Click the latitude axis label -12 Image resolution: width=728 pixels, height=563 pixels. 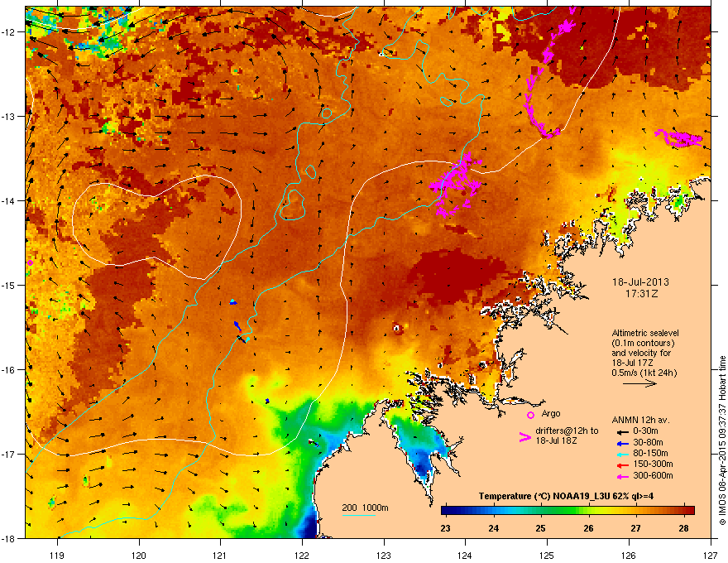pos(8,31)
